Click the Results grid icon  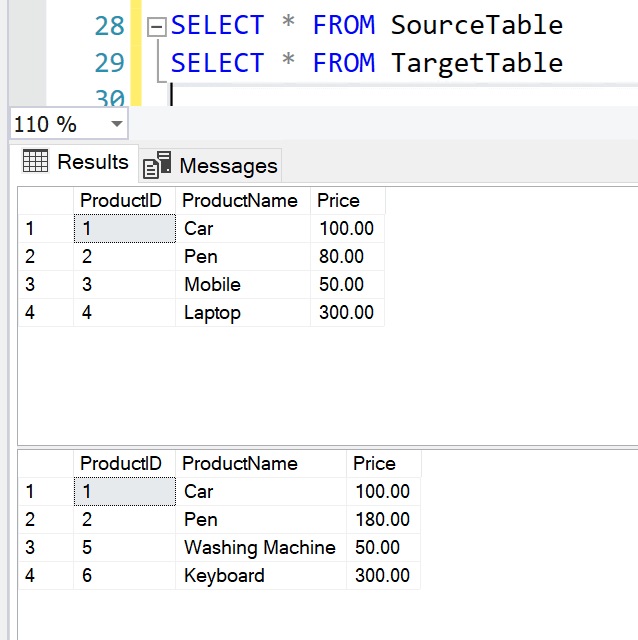tap(35, 161)
